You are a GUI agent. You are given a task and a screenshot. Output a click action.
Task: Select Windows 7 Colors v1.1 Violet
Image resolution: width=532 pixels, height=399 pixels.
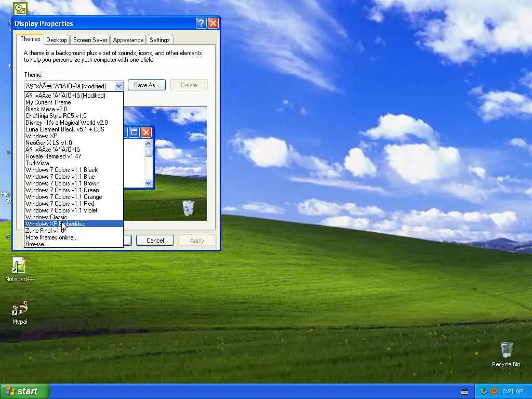74,210
